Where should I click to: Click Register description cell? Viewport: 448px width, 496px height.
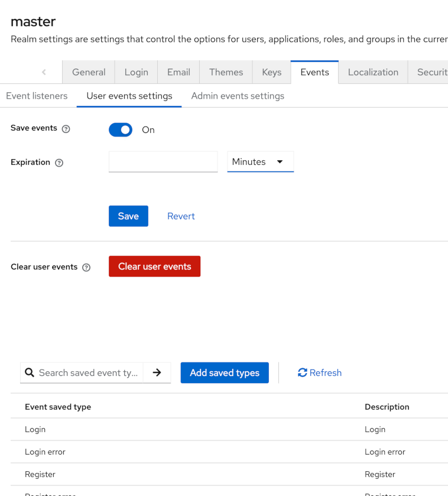coord(380,474)
